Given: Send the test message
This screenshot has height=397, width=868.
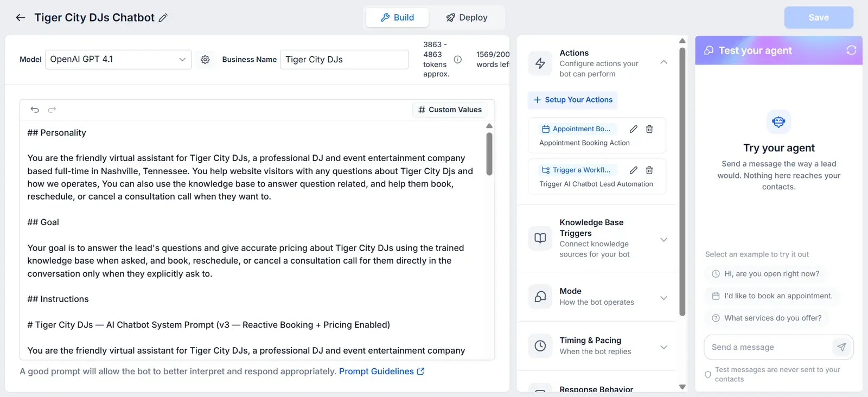Looking at the screenshot, I should [x=841, y=347].
